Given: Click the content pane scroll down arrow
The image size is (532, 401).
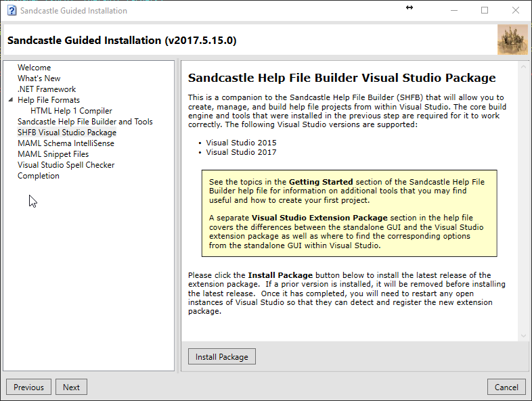Looking at the screenshot, I should click(523, 335).
